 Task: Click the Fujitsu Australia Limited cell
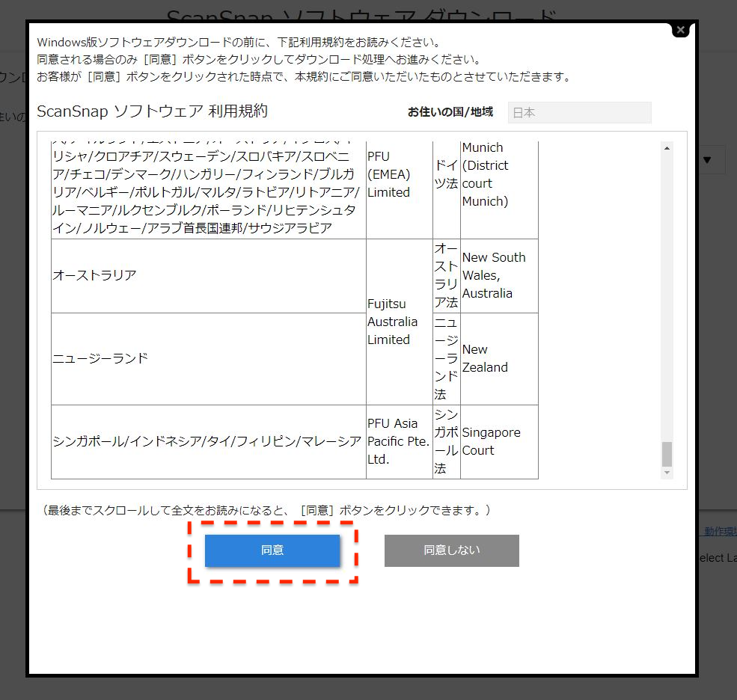pos(400,322)
